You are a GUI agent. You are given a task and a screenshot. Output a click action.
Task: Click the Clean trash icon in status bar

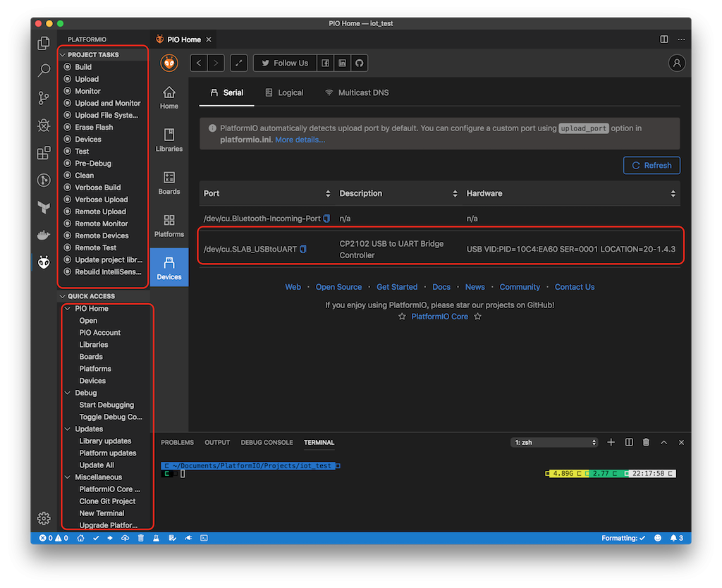coord(141,538)
